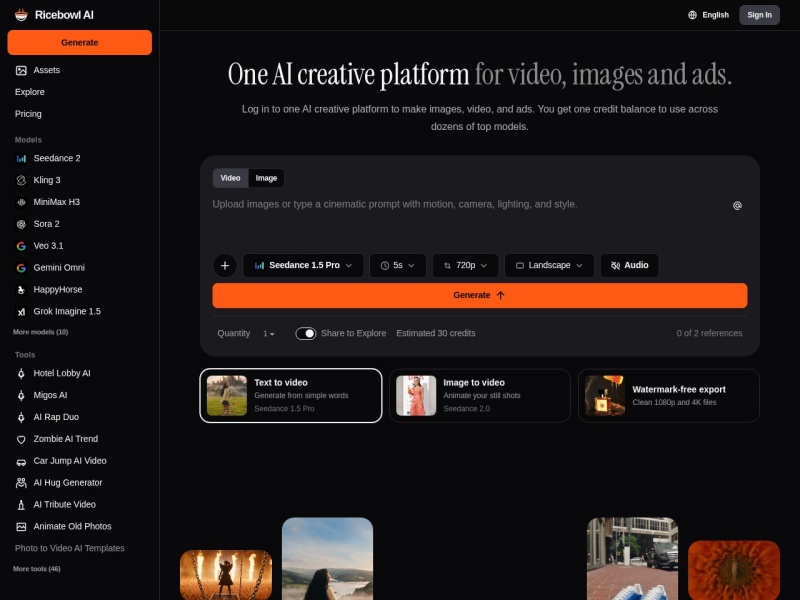Click the @ mention icon in prompt box
Screen dimensions: 800x600
[737, 206]
